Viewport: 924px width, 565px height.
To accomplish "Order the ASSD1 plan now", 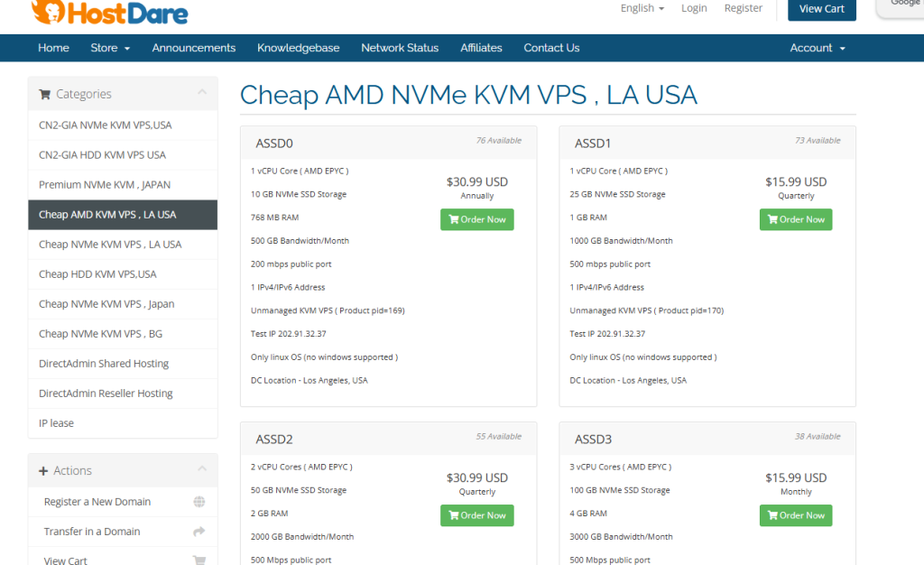I will tap(796, 219).
